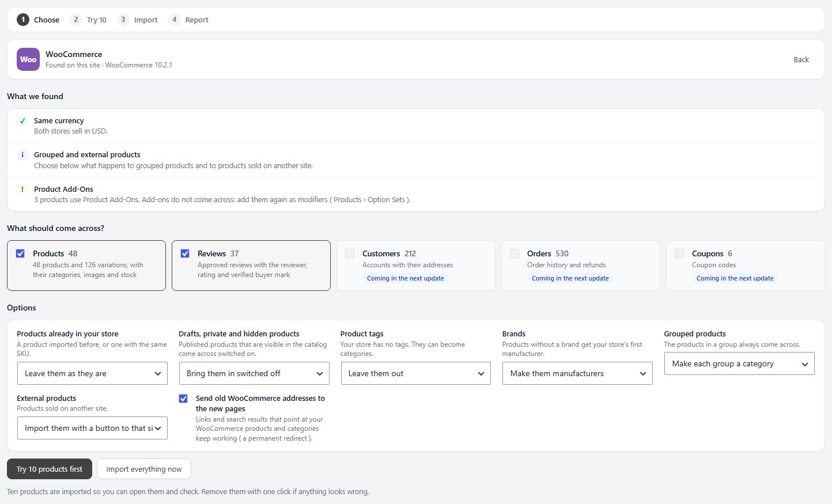Click the step 4 circle icon
Screen dimensions: 832x504
click(x=174, y=20)
